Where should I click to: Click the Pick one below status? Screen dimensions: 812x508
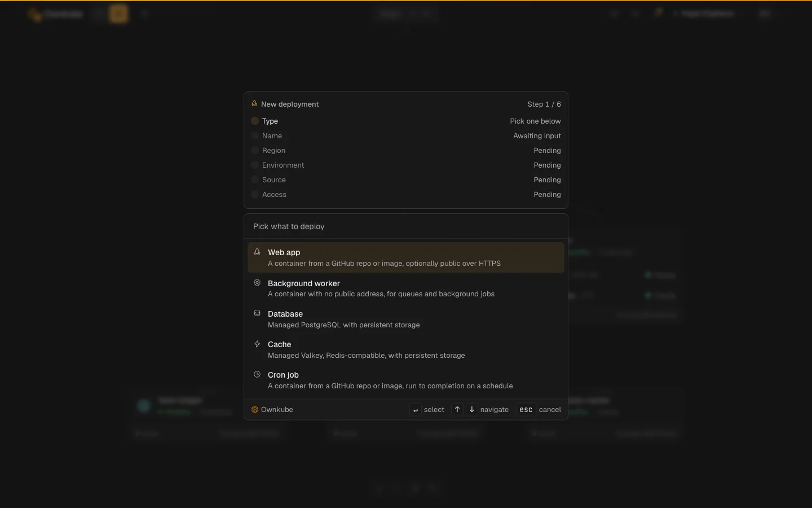[x=535, y=121]
